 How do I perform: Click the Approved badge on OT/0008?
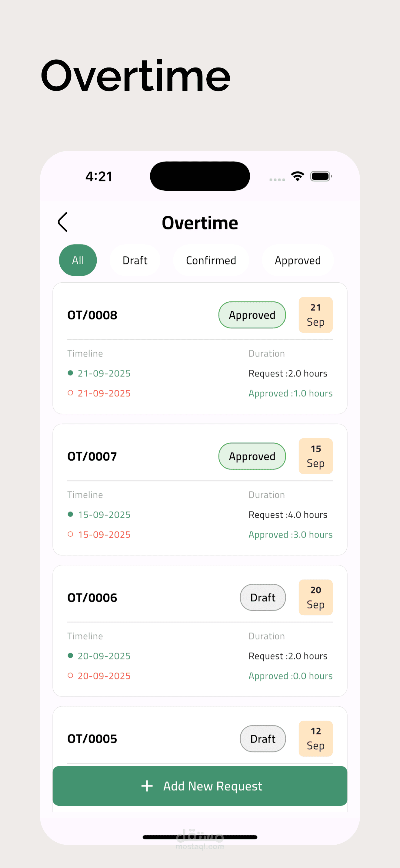[x=252, y=315]
